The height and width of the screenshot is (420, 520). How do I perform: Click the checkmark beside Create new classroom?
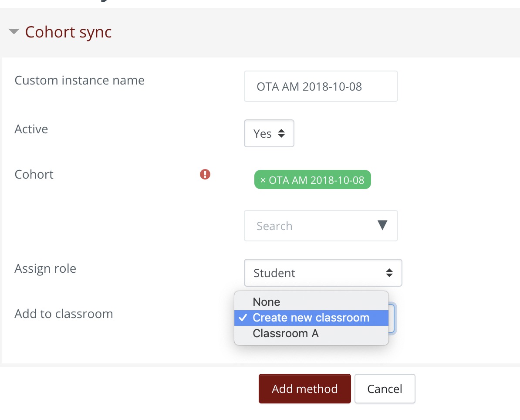(x=242, y=318)
